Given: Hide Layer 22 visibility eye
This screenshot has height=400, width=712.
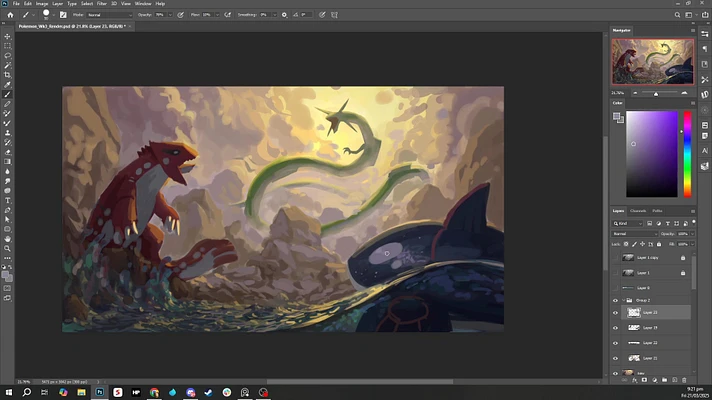Looking at the screenshot, I should [615, 343].
